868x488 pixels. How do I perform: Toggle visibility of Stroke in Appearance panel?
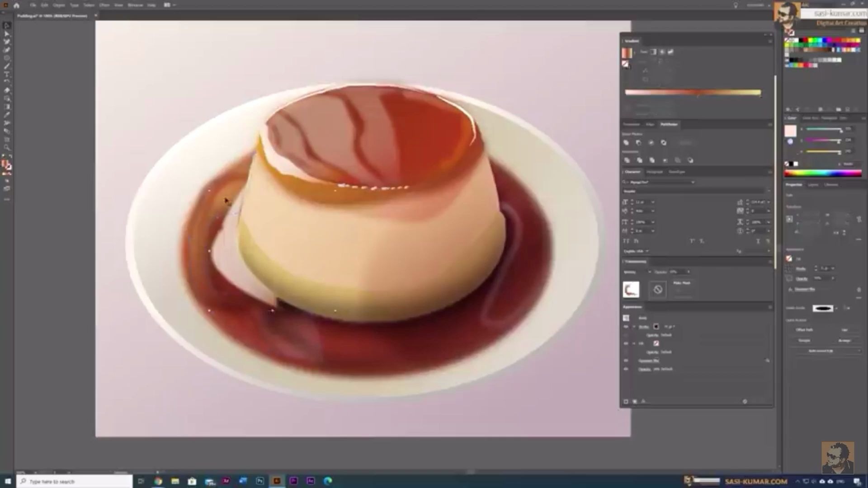(x=626, y=327)
